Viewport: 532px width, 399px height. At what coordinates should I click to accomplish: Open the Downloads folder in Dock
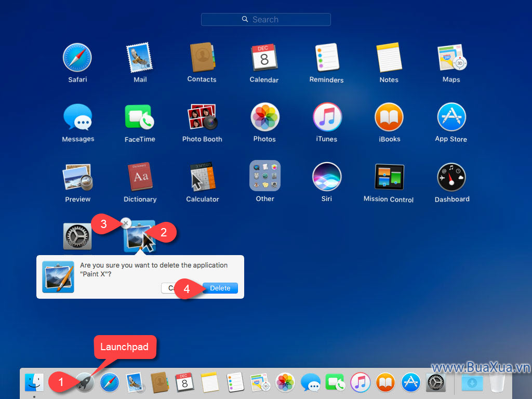[472, 382]
